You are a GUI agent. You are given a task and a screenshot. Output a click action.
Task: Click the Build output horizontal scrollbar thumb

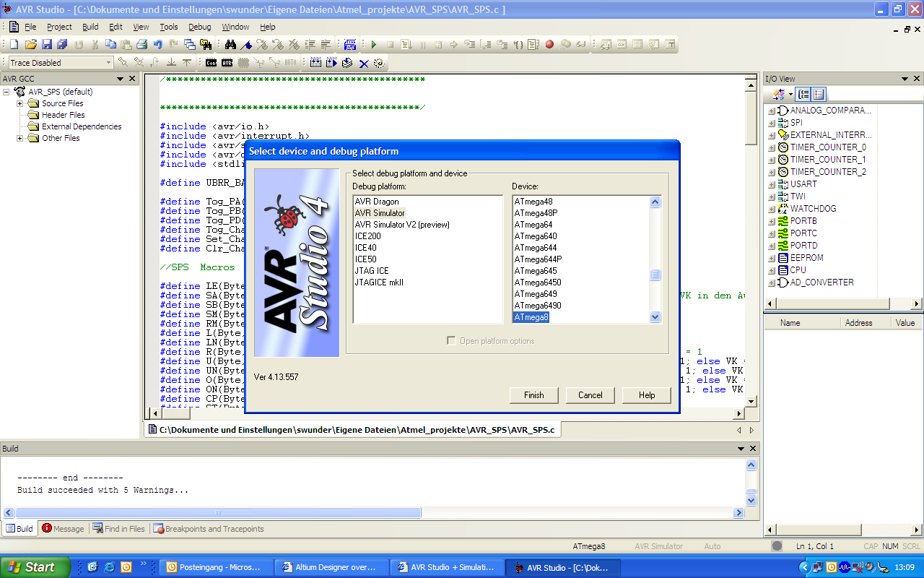[218, 512]
